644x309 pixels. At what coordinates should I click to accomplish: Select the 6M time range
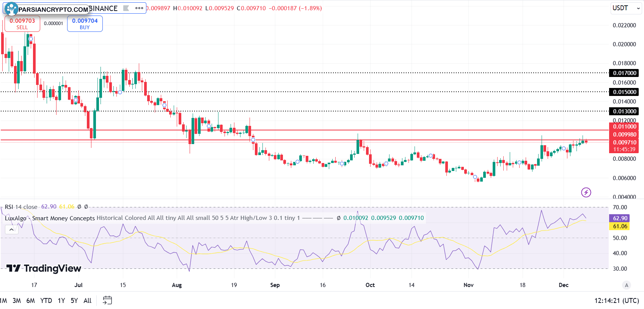30,301
